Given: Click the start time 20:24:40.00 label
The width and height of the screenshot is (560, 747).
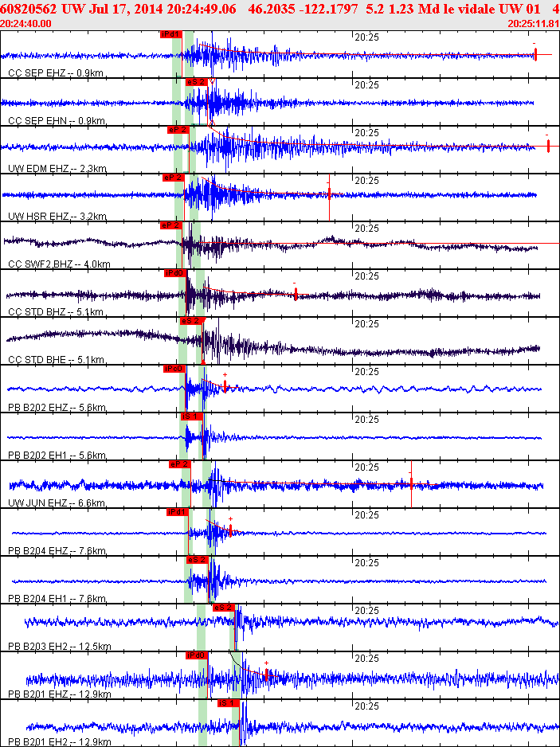Looking at the screenshot, I should (x=25, y=23).
